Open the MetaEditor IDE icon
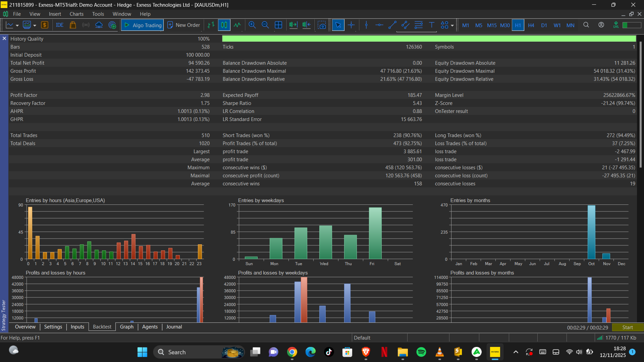Viewport: 644px width, 362px height. 60,25
